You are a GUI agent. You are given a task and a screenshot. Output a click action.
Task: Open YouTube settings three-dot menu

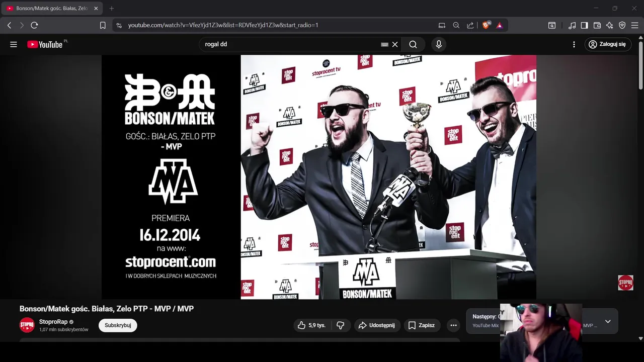coord(574,44)
